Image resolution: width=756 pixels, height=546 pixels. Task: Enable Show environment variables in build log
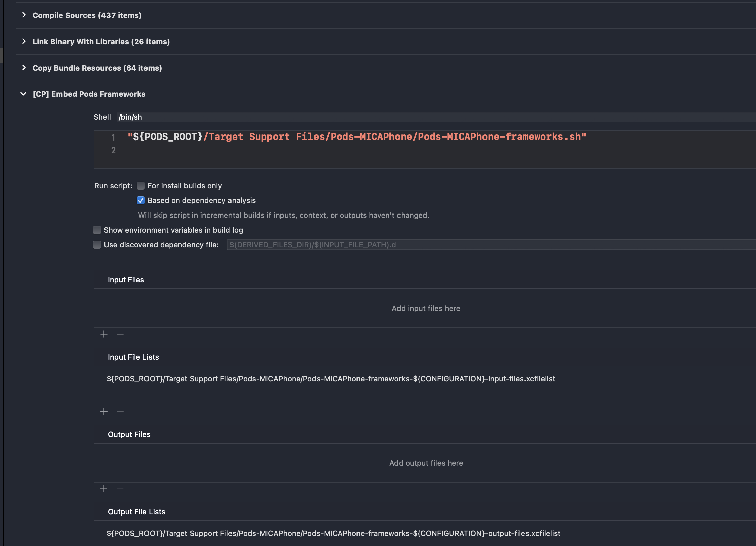point(97,230)
